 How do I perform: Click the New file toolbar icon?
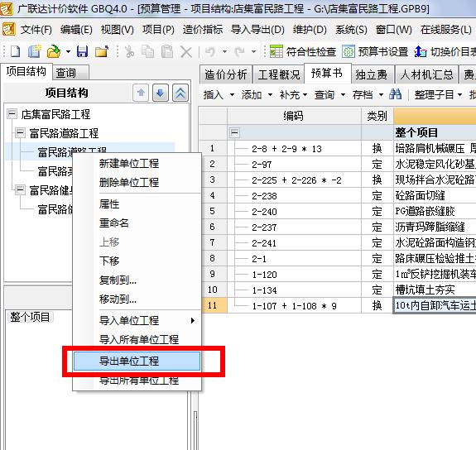[15, 51]
